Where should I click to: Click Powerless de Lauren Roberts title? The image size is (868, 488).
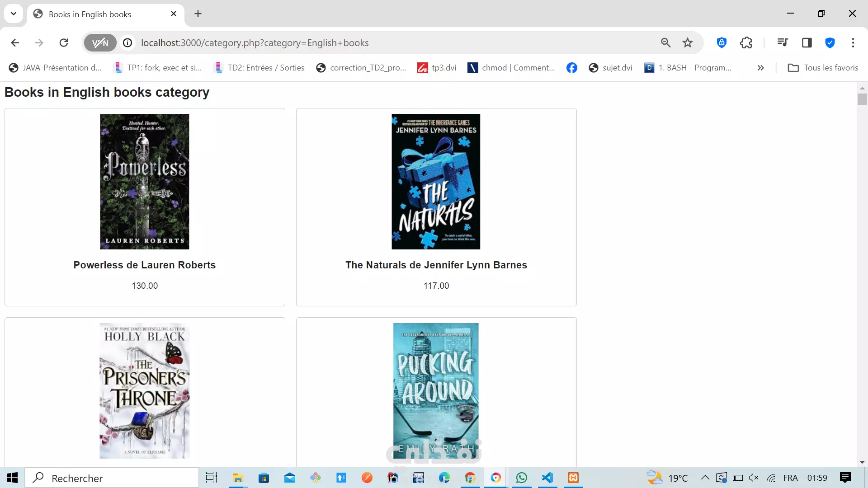pyautogui.click(x=145, y=265)
